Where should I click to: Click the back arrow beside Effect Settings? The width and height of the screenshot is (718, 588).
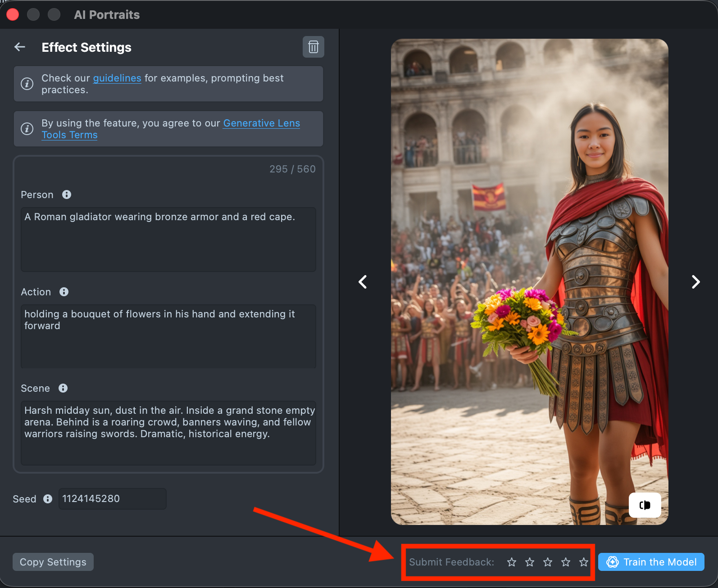point(20,47)
